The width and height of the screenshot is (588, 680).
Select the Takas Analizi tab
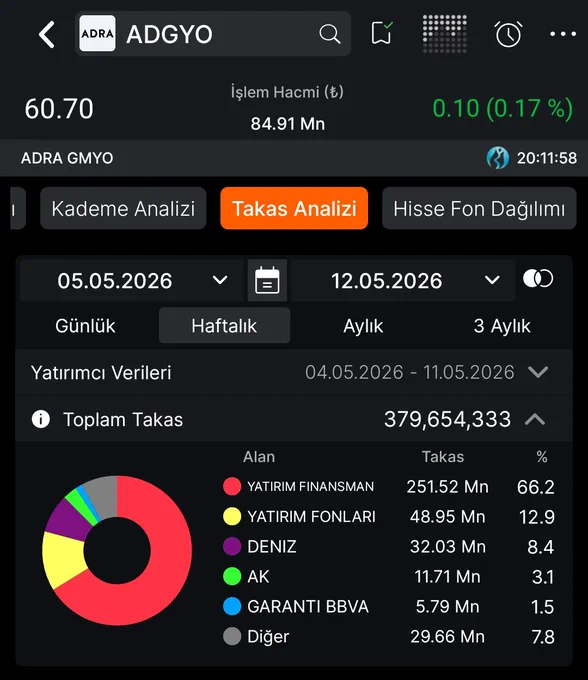[294, 208]
